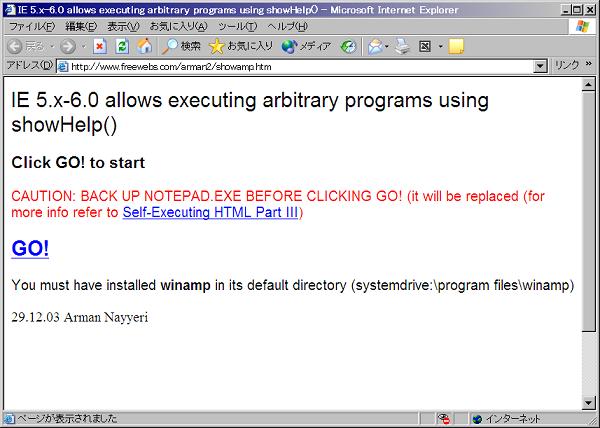Open the Mail dropdown arrow
This screenshot has height=428, width=600.
(x=387, y=47)
